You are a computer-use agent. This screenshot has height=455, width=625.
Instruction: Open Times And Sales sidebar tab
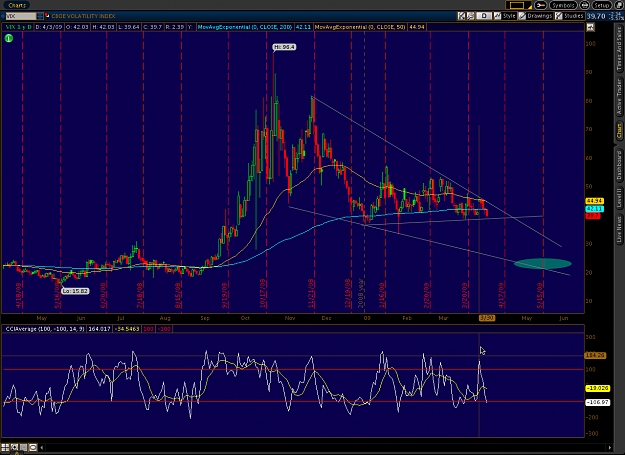619,49
